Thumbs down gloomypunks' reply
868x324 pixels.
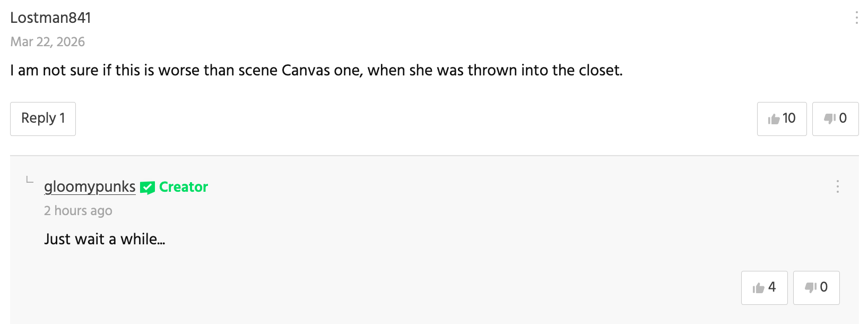pos(816,288)
